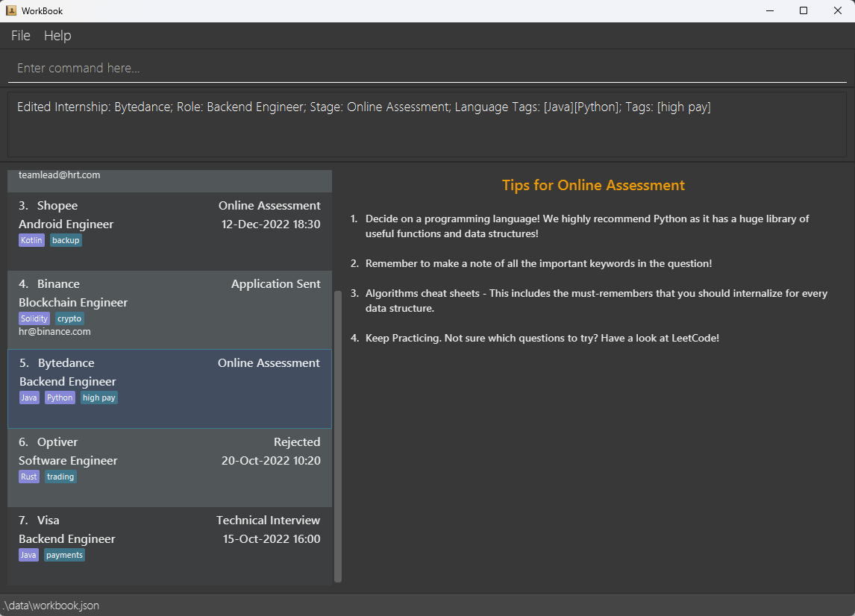Click the WorkBook app icon in title bar
This screenshot has height=616, width=855.
tap(11, 10)
